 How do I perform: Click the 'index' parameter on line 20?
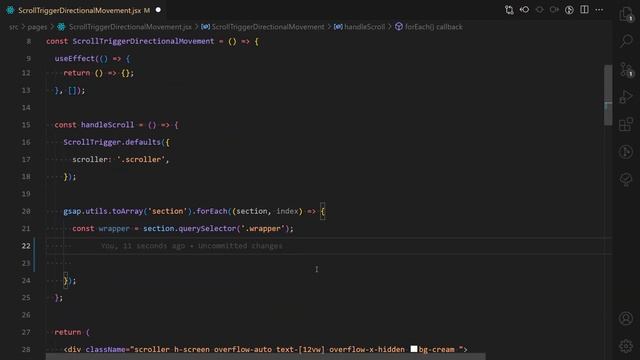point(287,211)
